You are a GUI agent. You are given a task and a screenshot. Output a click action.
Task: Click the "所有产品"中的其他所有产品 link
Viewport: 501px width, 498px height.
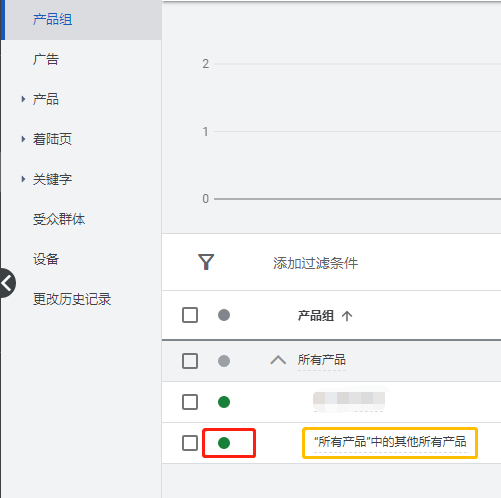[x=390, y=442]
